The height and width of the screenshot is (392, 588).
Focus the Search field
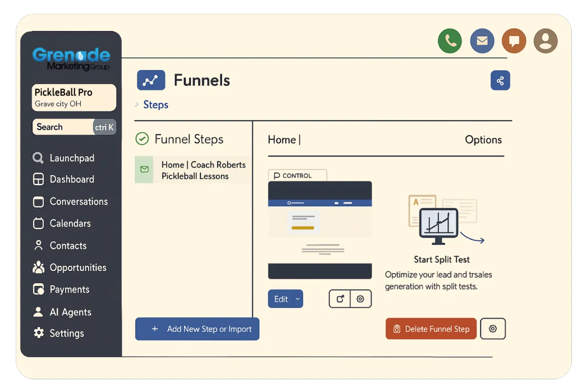[x=74, y=127]
